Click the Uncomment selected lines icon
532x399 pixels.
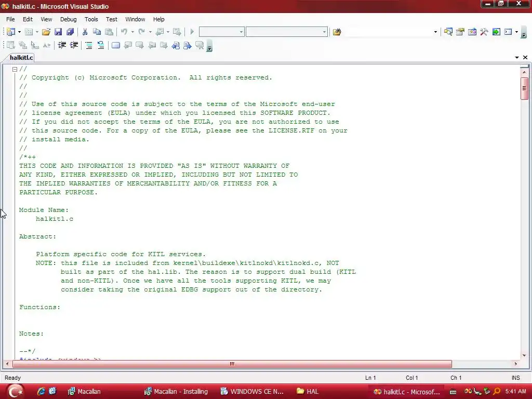pyautogui.click(x=101, y=45)
